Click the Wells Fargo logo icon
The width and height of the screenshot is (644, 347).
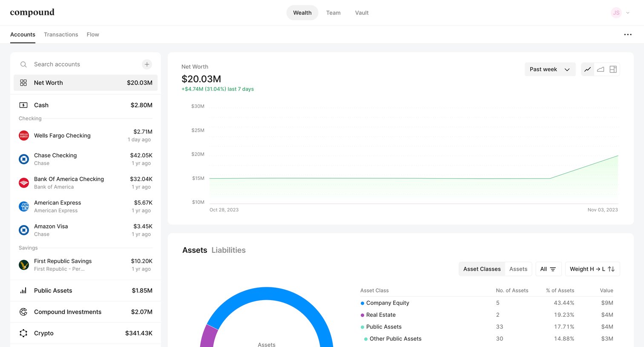tap(24, 136)
